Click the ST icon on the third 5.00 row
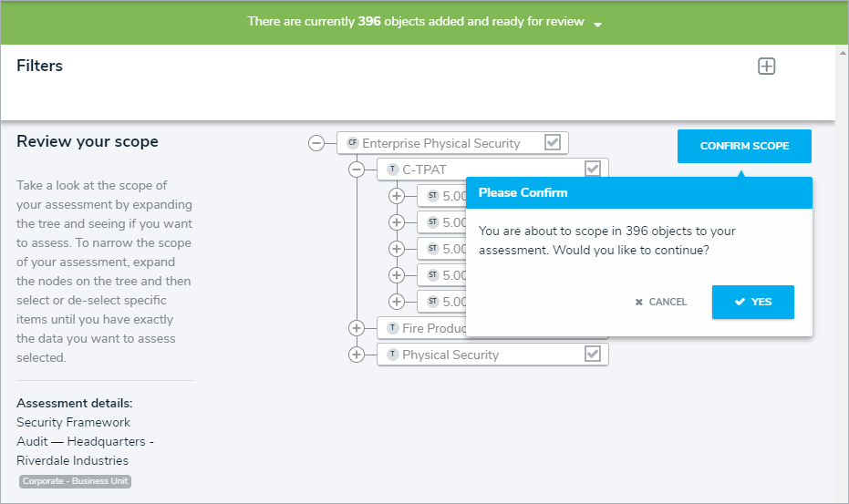Screen dimensions: 849x504 (432, 249)
